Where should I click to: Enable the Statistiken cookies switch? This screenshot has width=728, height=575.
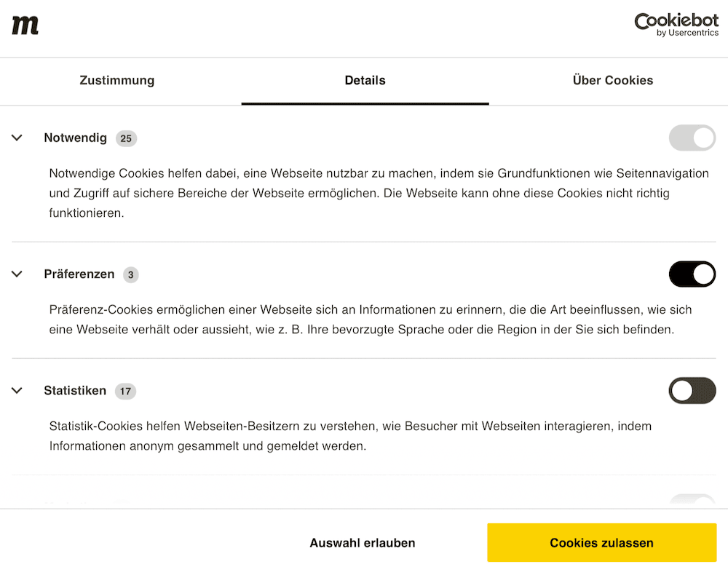tap(692, 391)
